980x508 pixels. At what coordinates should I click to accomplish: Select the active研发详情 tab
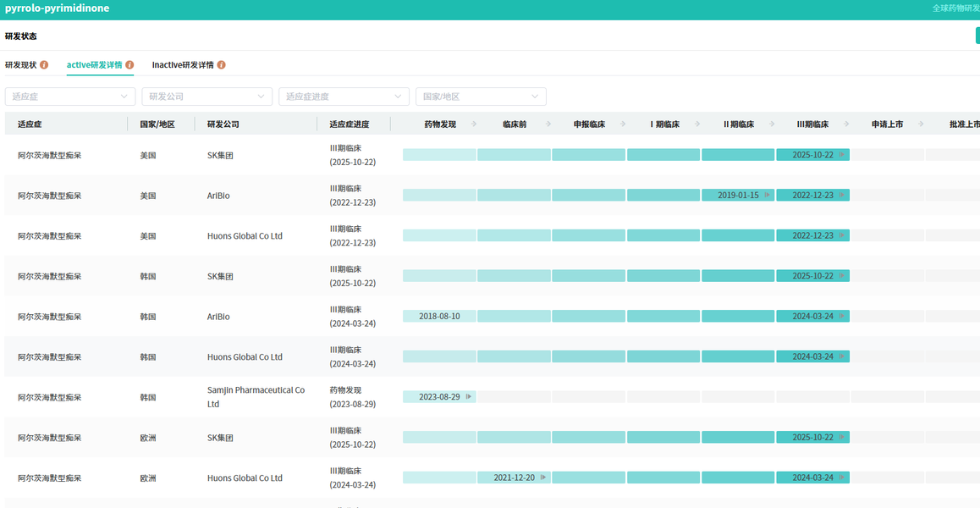click(x=95, y=64)
